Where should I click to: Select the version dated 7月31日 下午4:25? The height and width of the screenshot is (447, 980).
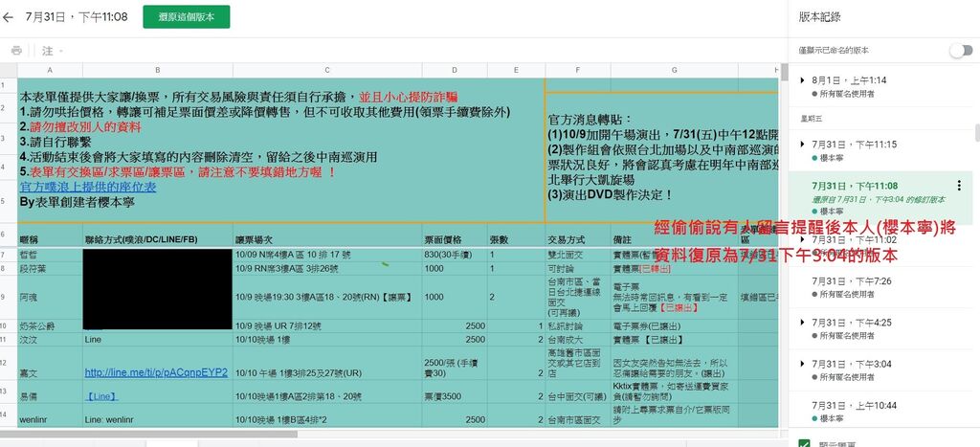point(880,329)
